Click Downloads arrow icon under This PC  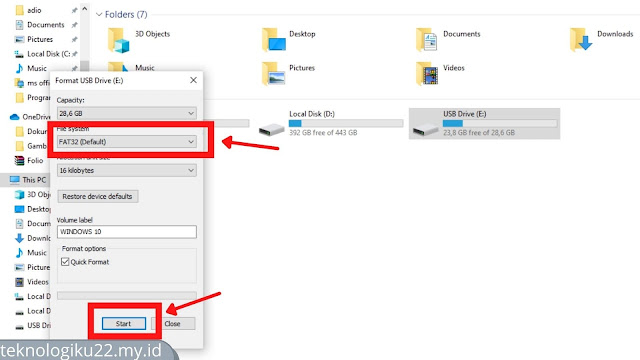(19, 238)
